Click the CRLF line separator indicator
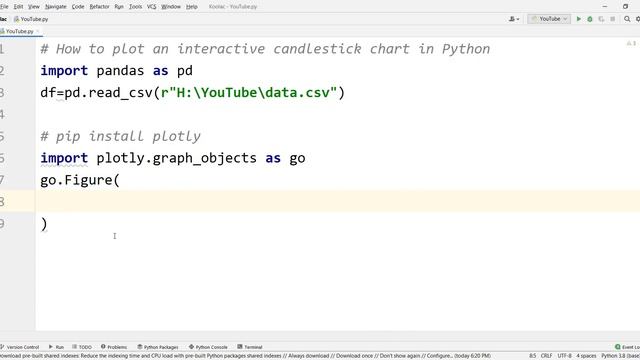Viewport: 640px width, 360px height. click(x=547, y=356)
